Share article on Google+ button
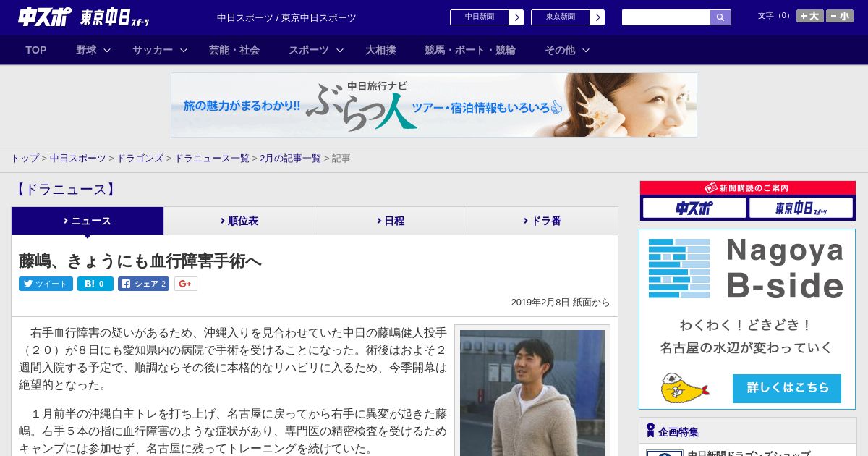 (x=185, y=284)
